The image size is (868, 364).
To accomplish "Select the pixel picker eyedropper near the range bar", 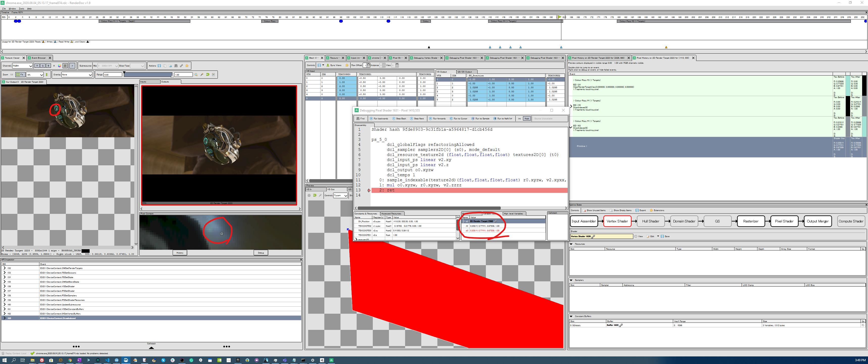I will 202,75.
